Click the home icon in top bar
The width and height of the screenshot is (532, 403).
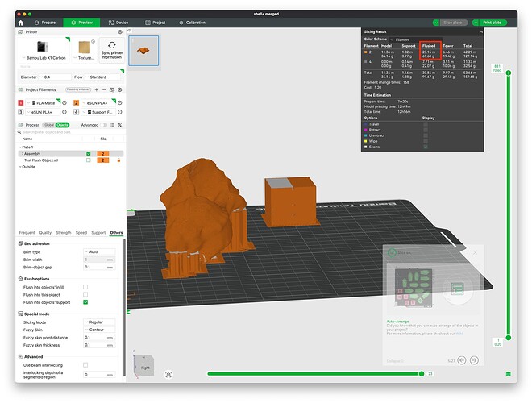point(21,23)
